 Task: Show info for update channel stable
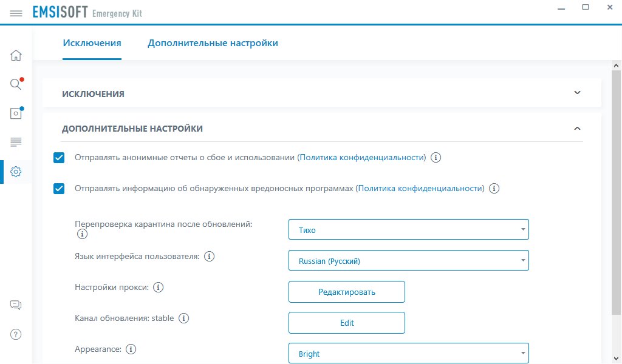pyautogui.click(x=183, y=318)
